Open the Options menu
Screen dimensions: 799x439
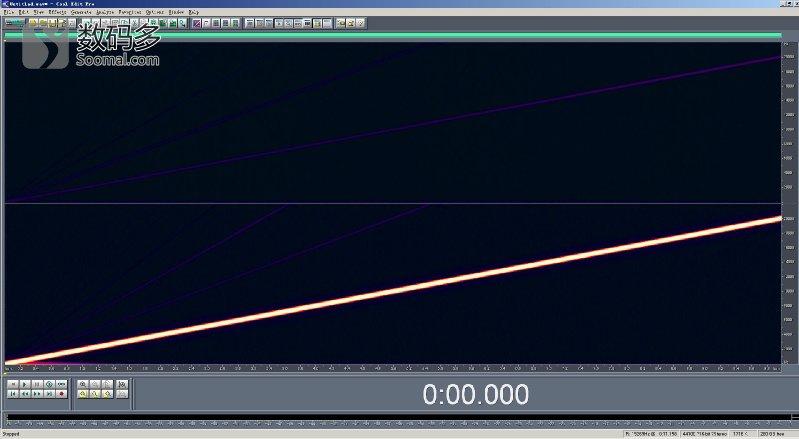[x=154, y=12]
